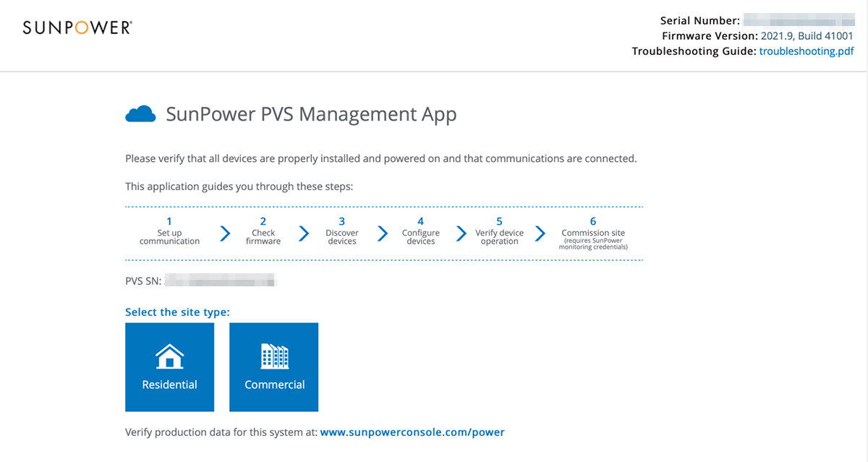Click step 5 Verify device operation
This screenshot has width=868, height=462.
[499, 232]
